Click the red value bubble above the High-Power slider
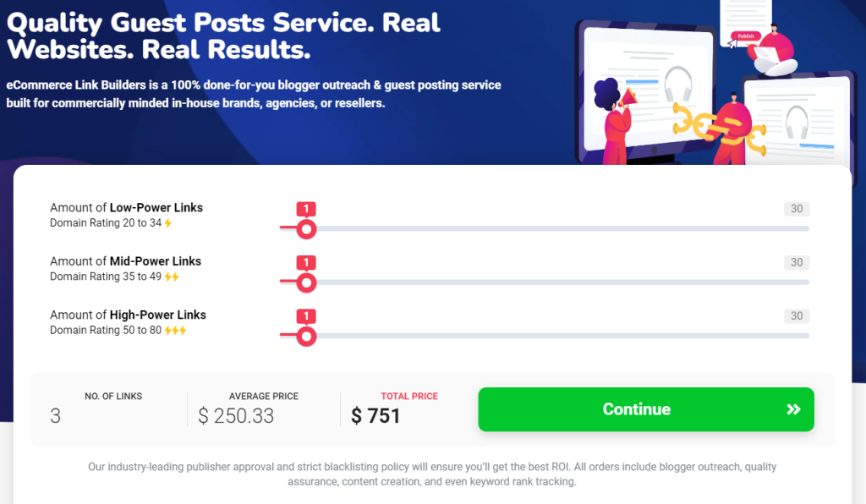This screenshot has width=866, height=504. pyautogui.click(x=305, y=316)
